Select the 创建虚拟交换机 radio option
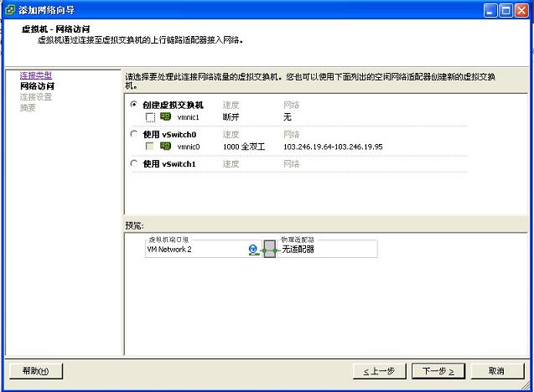Screen dimensions: 534x392 [x=133, y=105]
